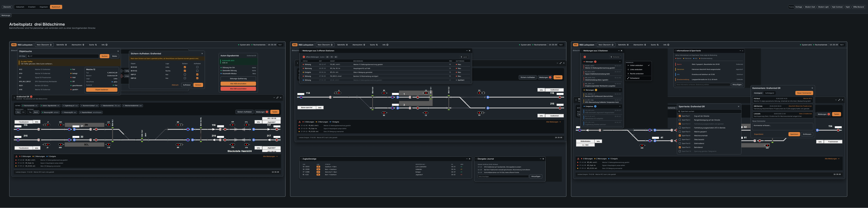This screenshot has height=208, width=868.
Task: Collapse the Störungen section in Meldungen aus 3 Stationen
Action: click(x=620, y=62)
